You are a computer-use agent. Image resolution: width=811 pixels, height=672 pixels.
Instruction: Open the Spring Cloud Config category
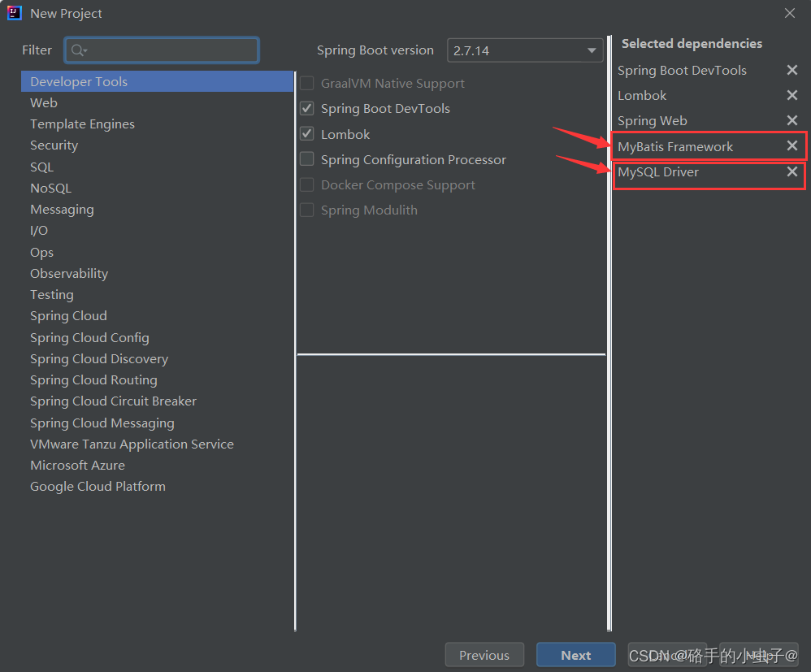[x=89, y=337]
